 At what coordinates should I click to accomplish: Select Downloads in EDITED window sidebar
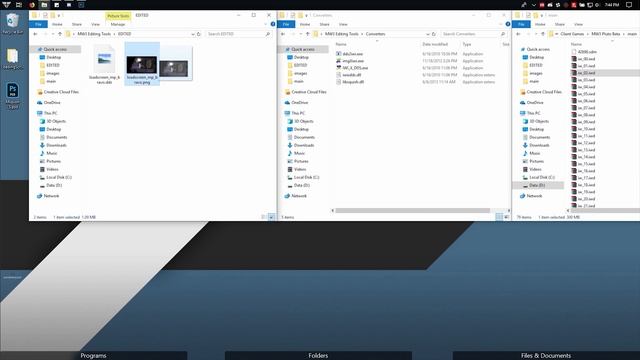56,145
